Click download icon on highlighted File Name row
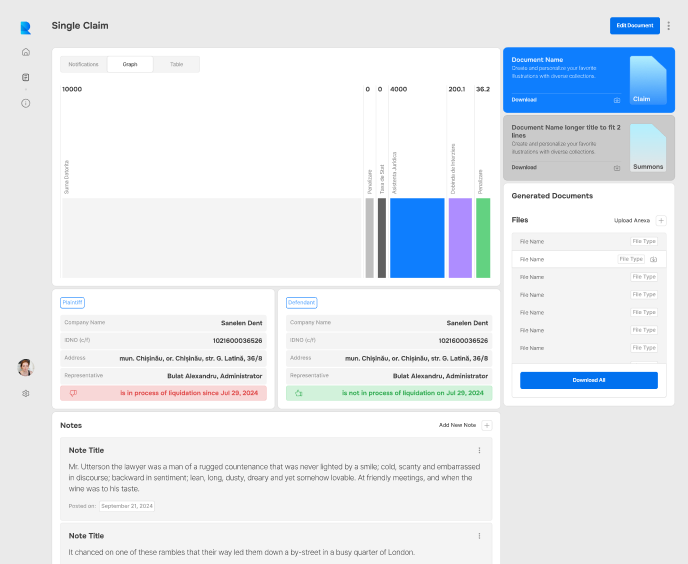 (653, 259)
